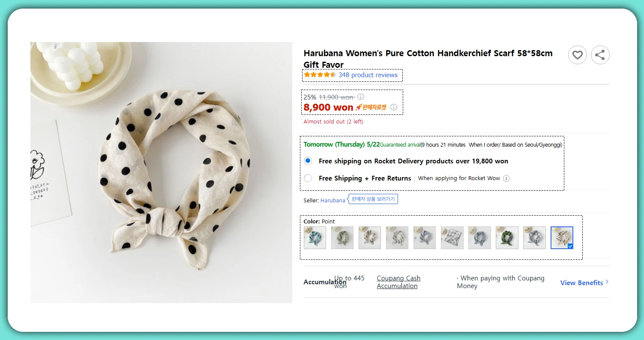This screenshot has height=340, width=644.
Task: Choose the light blue scarf color swatch
Action: tap(315, 238)
